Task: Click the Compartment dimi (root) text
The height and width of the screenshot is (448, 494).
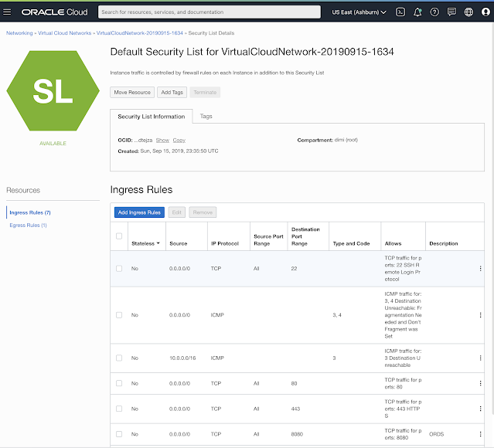Action: [x=328, y=140]
